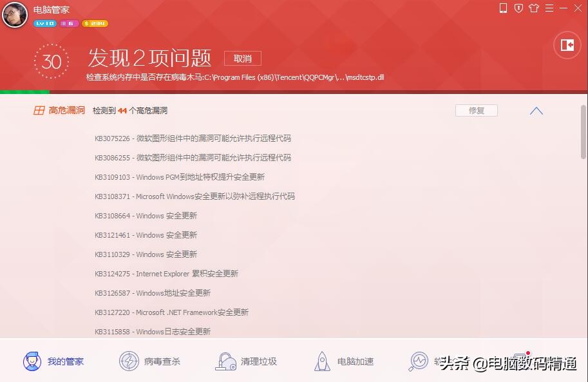Open the shield security icon in title bar
The width and height of the screenshot is (588, 382).
coord(518,8)
